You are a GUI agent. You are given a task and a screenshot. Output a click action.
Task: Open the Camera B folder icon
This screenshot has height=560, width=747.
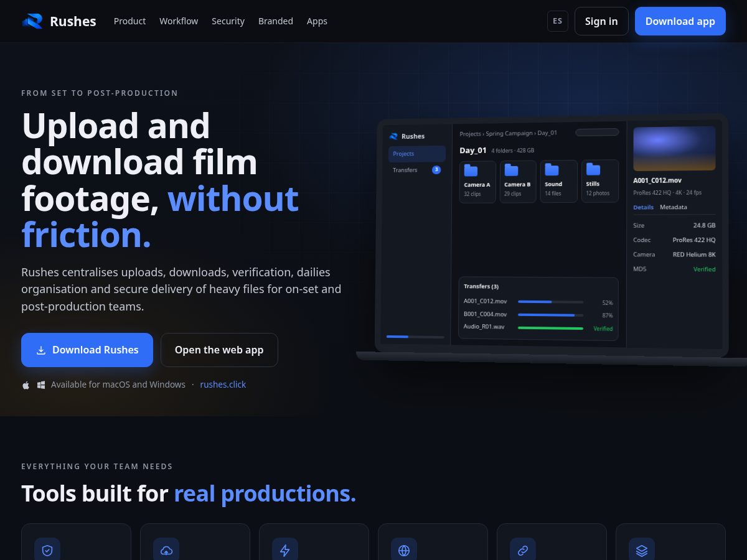click(511, 170)
